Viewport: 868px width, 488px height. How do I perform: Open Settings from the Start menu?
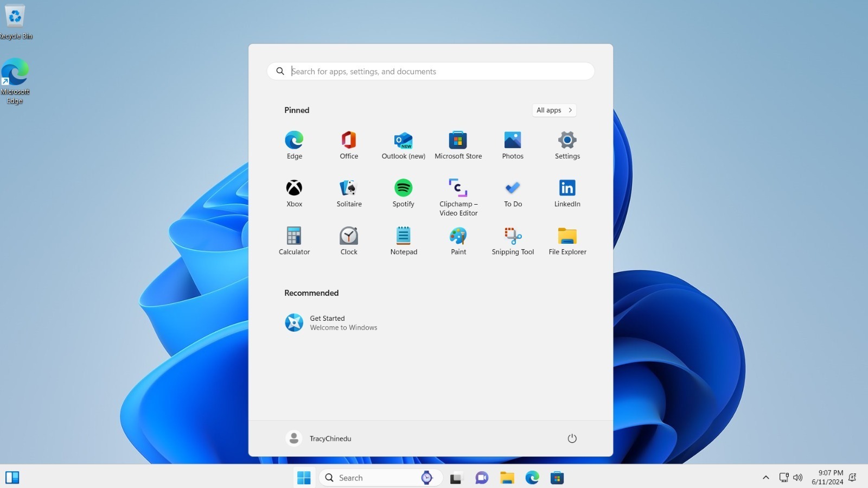pos(567,145)
